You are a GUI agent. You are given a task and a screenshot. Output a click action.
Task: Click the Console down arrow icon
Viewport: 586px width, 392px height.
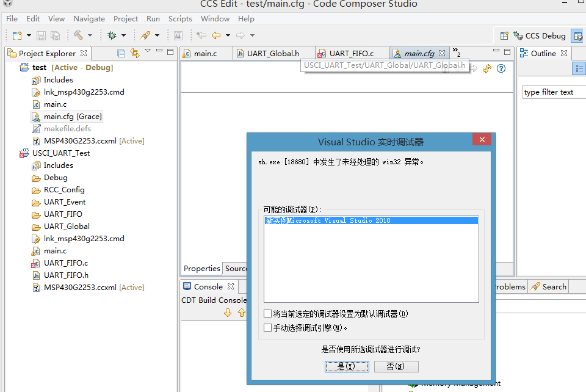[x=228, y=313]
